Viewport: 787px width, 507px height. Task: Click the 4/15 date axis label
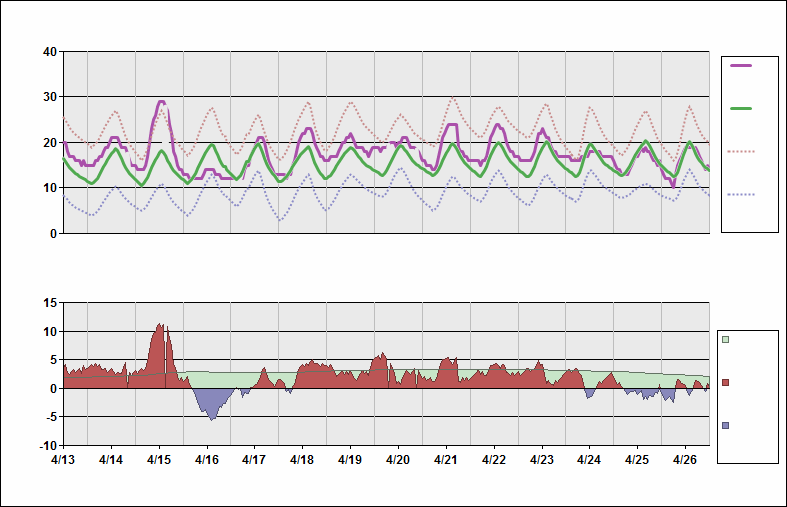click(159, 460)
